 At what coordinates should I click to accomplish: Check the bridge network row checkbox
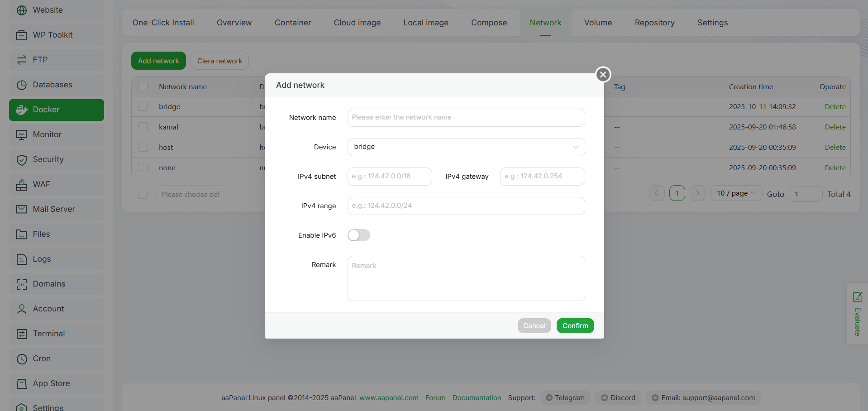tap(143, 106)
